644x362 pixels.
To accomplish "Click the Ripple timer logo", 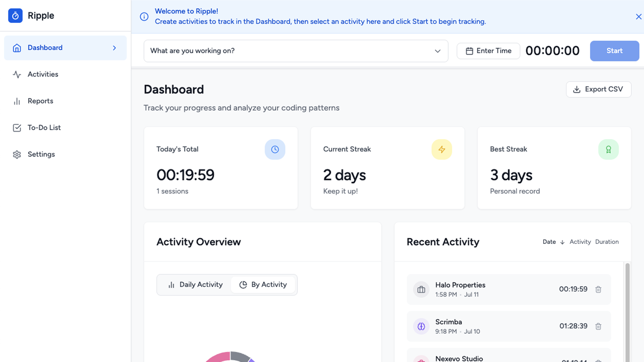I will [x=15, y=15].
